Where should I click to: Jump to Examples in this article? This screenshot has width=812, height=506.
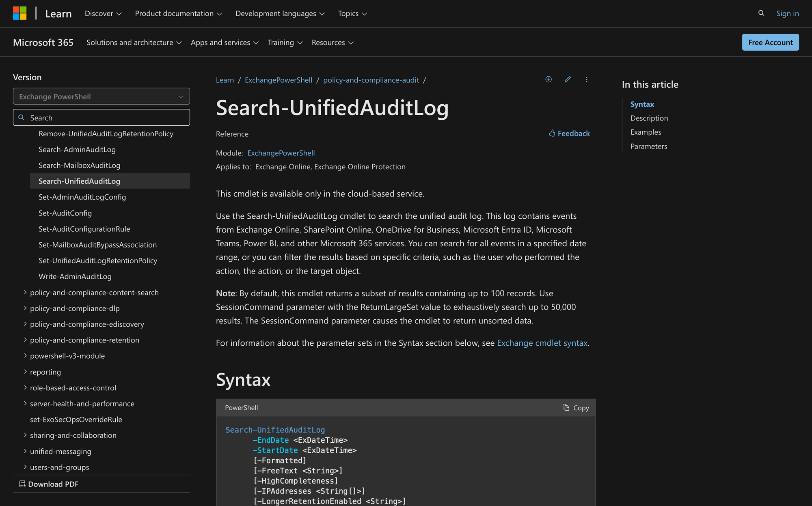click(x=646, y=132)
